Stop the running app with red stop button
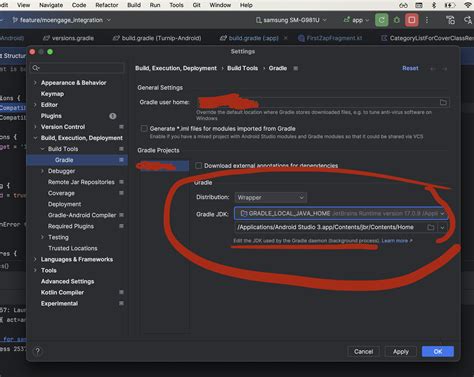Image resolution: width=474 pixels, height=377 pixels. coord(412,20)
